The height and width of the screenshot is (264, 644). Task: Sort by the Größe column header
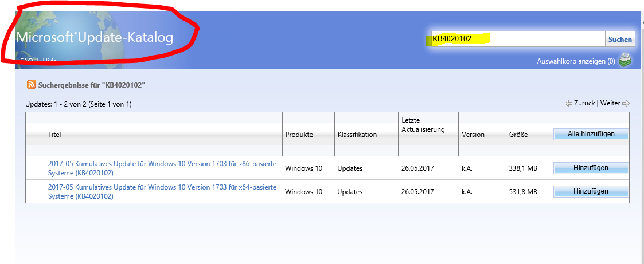coord(518,135)
